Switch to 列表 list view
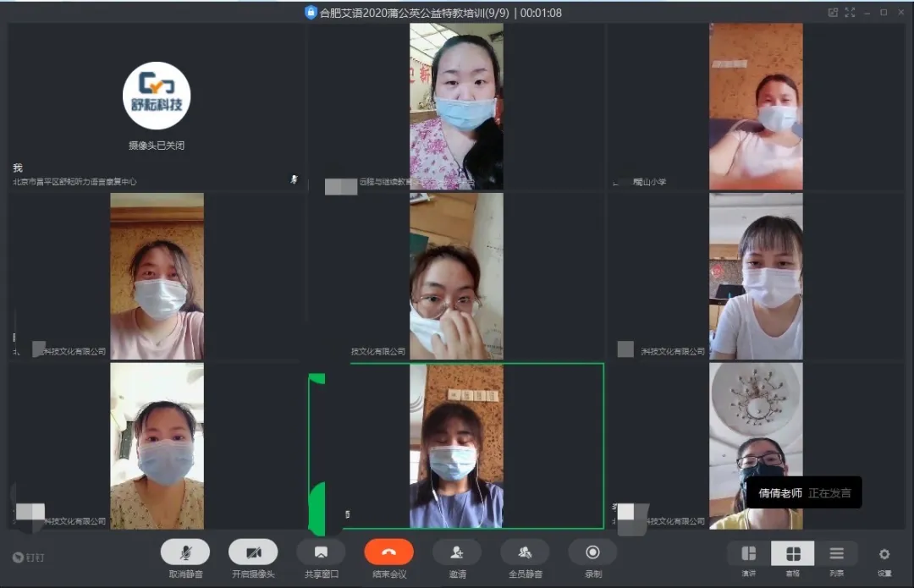The width and height of the screenshot is (914, 588). pos(836,554)
